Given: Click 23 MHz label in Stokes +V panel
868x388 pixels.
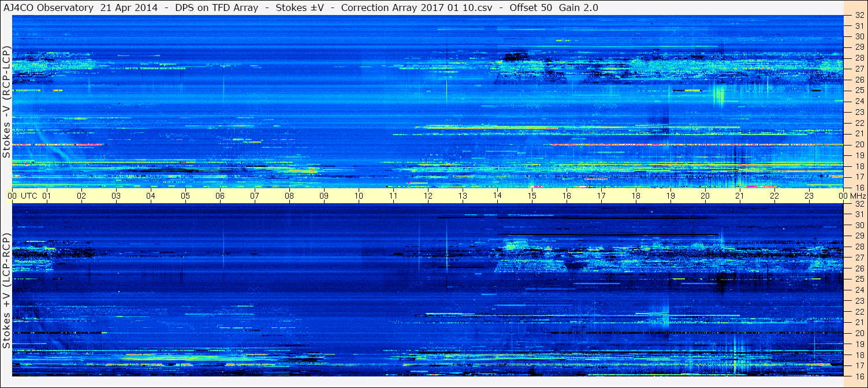Looking at the screenshot, I should pyautogui.click(x=859, y=301).
